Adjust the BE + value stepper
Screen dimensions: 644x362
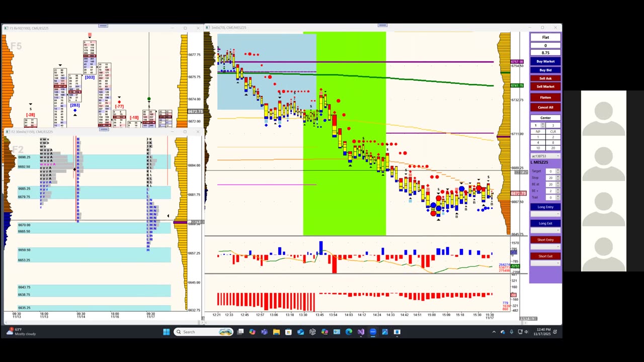point(558,191)
